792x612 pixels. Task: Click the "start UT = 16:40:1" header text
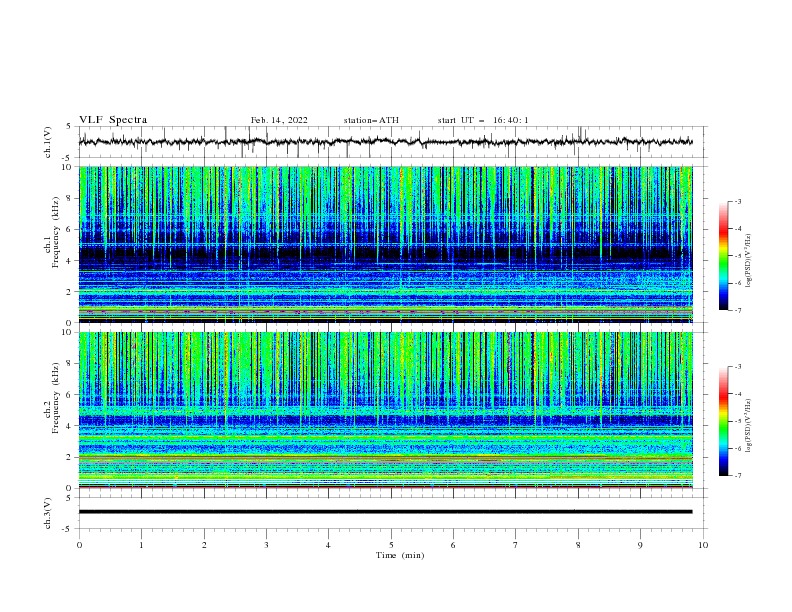click(x=483, y=120)
